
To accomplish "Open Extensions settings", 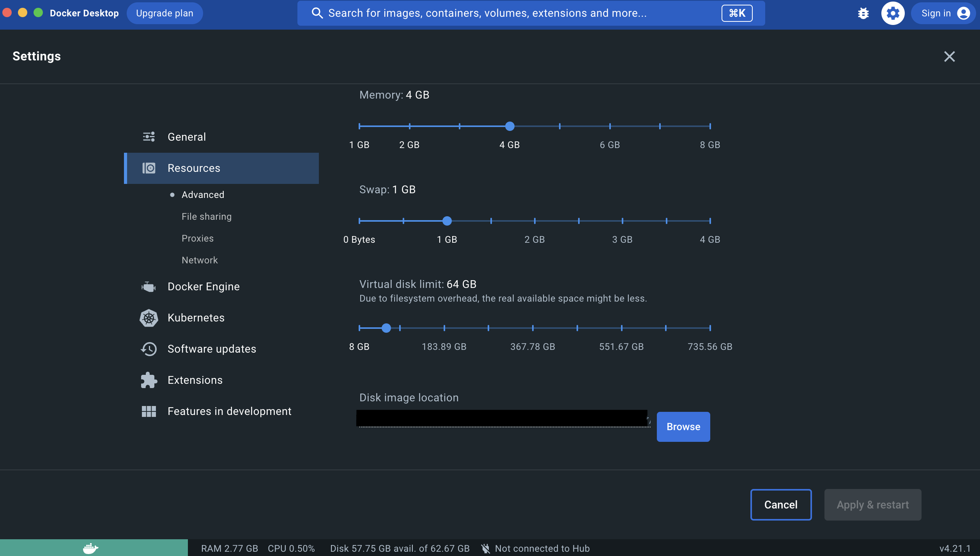I will click(221, 380).
